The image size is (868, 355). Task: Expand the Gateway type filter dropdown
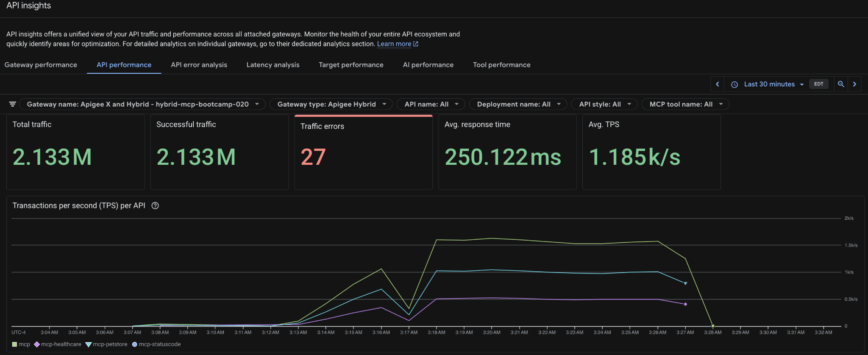pyautogui.click(x=331, y=104)
